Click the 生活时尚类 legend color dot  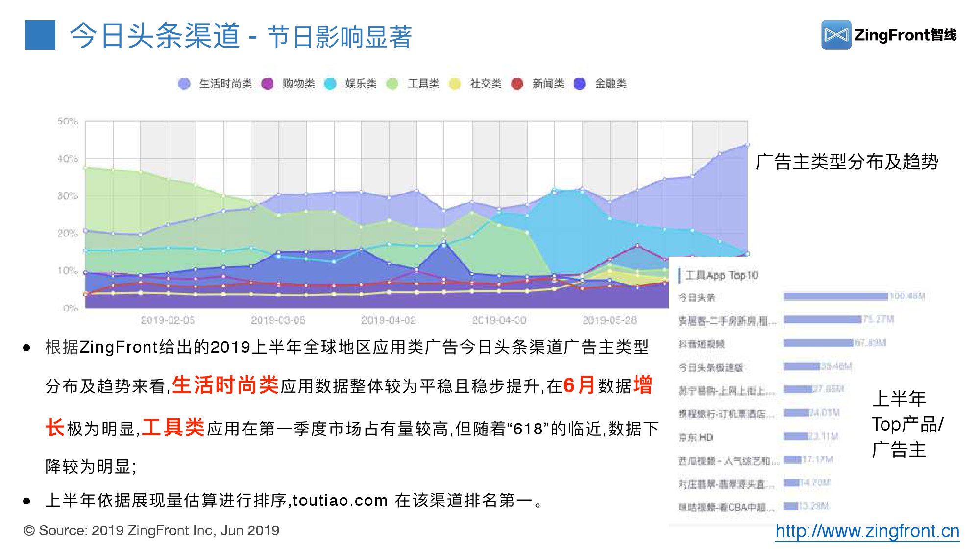click(x=184, y=84)
